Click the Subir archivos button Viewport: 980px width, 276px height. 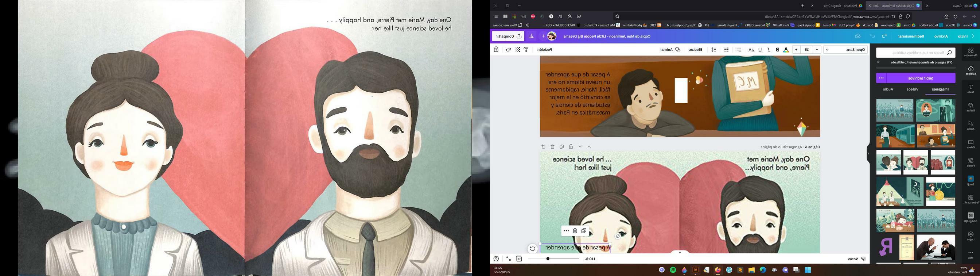click(x=921, y=78)
